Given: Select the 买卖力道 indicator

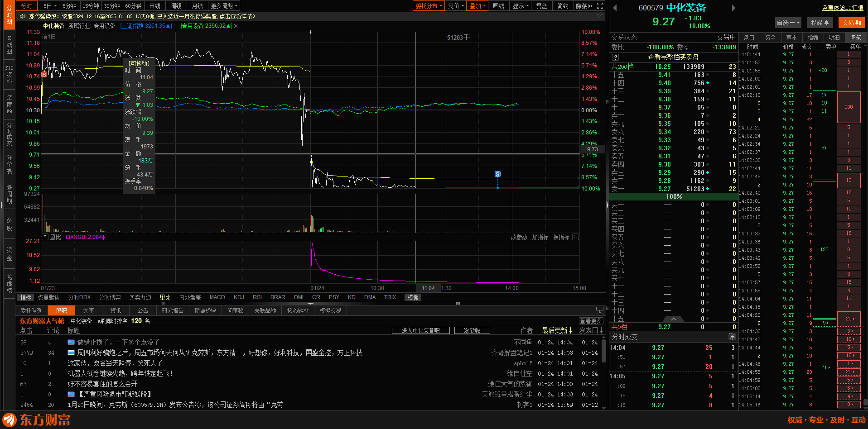Looking at the screenshot, I should (x=140, y=297).
